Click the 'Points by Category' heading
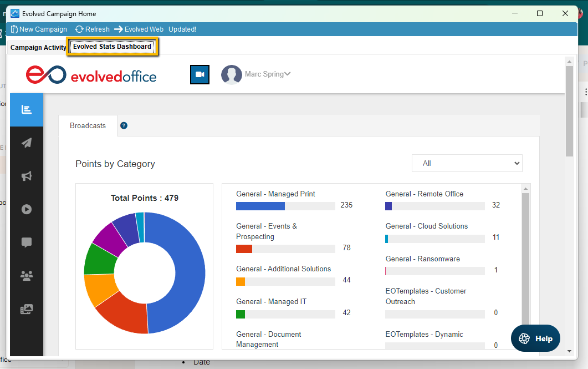The width and height of the screenshot is (588, 369). point(115,164)
